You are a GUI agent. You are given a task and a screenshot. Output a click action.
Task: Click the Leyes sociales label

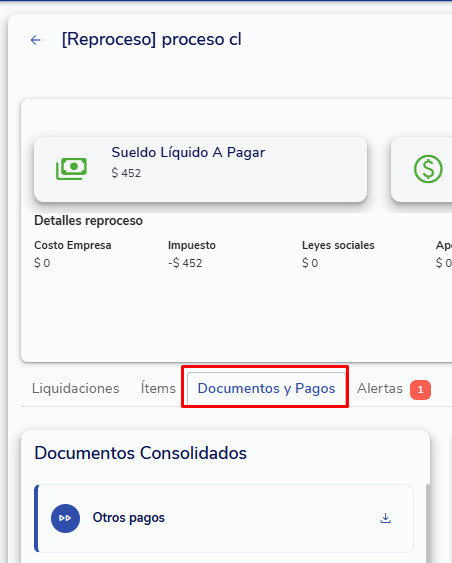(x=338, y=245)
